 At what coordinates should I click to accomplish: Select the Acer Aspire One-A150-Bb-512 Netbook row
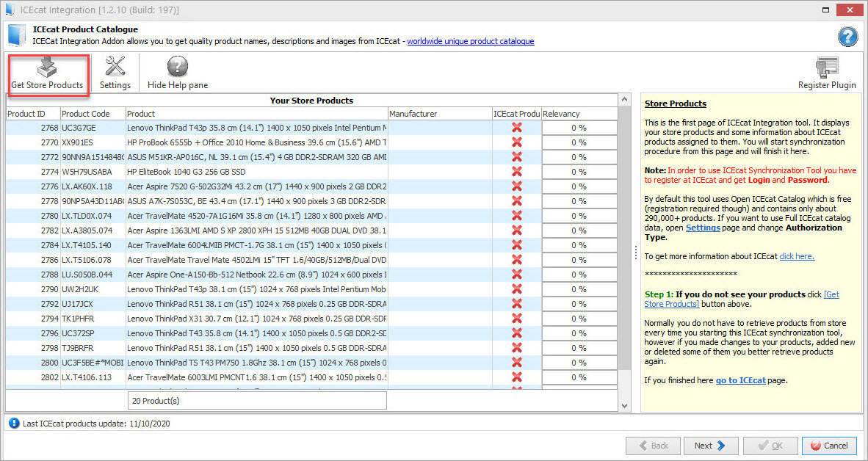(311, 275)
